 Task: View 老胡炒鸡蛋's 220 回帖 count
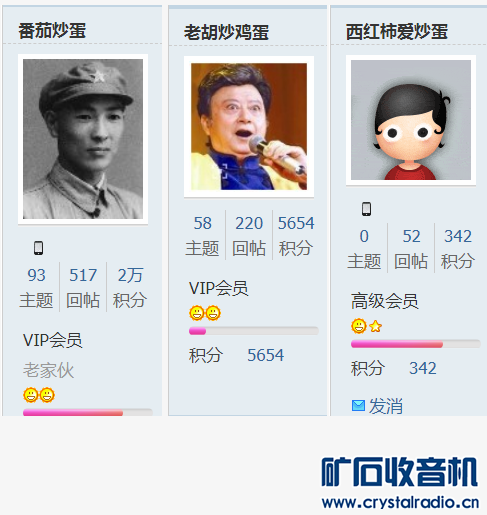coord(249,235)
